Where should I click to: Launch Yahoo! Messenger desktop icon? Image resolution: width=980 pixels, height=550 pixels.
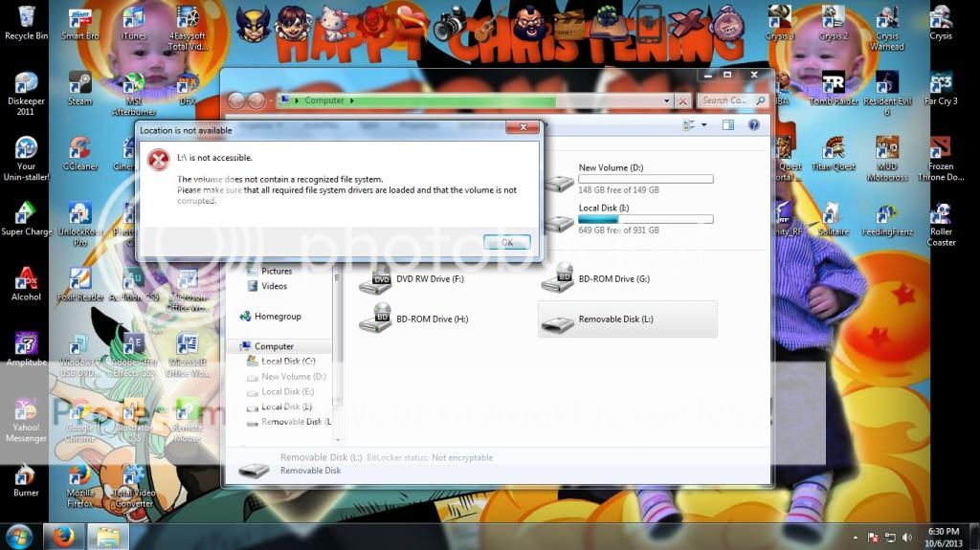26,420
